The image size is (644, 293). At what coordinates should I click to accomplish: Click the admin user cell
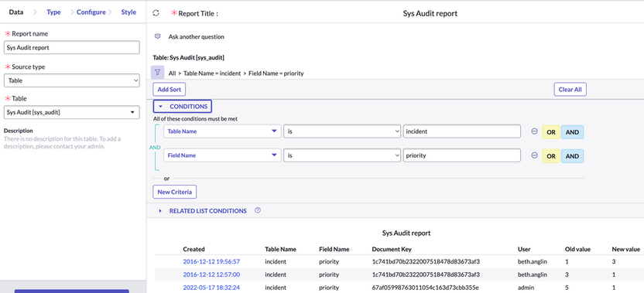point(526,288)
